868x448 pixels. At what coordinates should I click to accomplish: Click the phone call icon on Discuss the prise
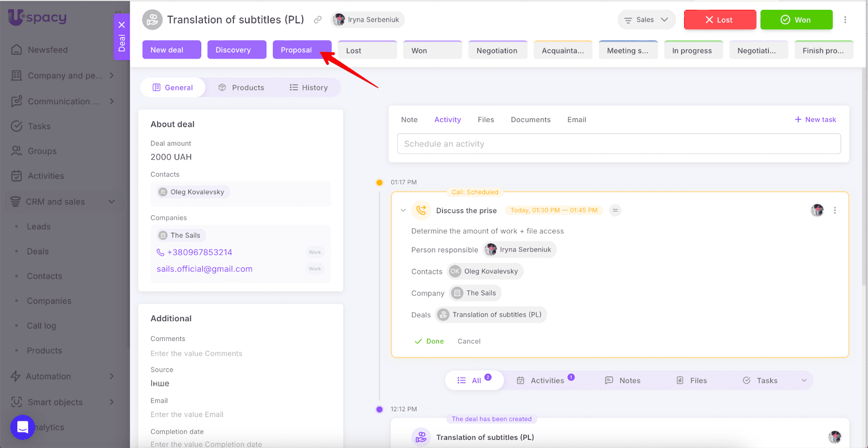tap(421, 210)
